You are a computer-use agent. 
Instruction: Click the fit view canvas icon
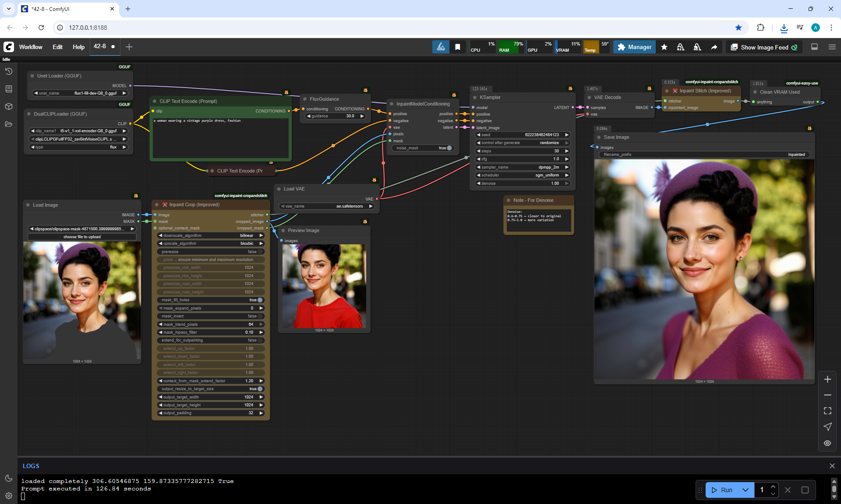[827, 411]
